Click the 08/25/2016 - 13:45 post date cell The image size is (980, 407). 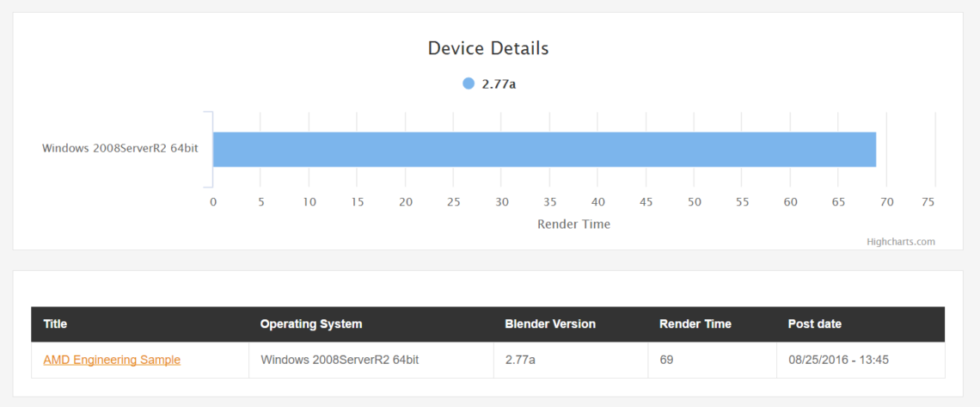[861, 361]
